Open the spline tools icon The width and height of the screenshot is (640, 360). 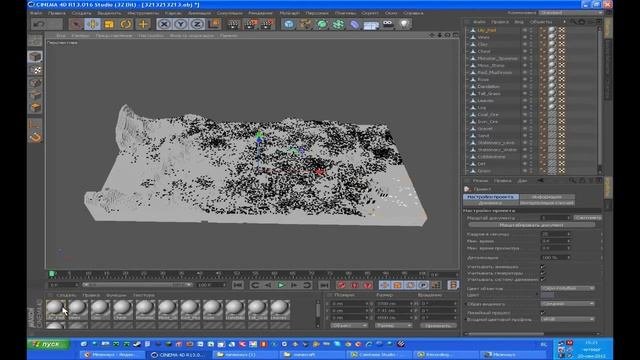pos(306,24)
